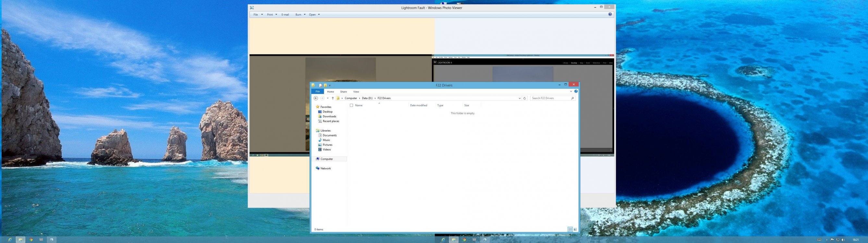Image resolution: width=868 pixels, height=243 pixels.
Task: Click New folder icon in quick access toolbar
Action: point(325,86)
